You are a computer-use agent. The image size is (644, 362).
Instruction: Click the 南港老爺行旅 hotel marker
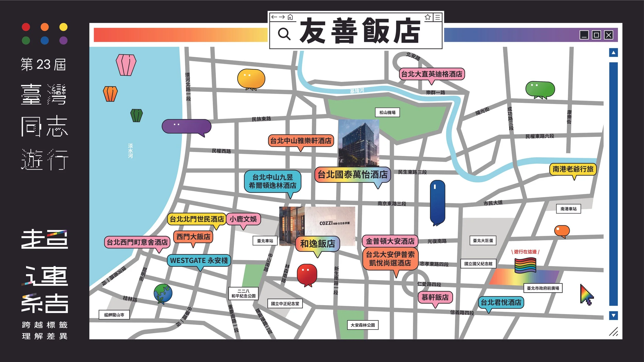(x=573, y=169)
